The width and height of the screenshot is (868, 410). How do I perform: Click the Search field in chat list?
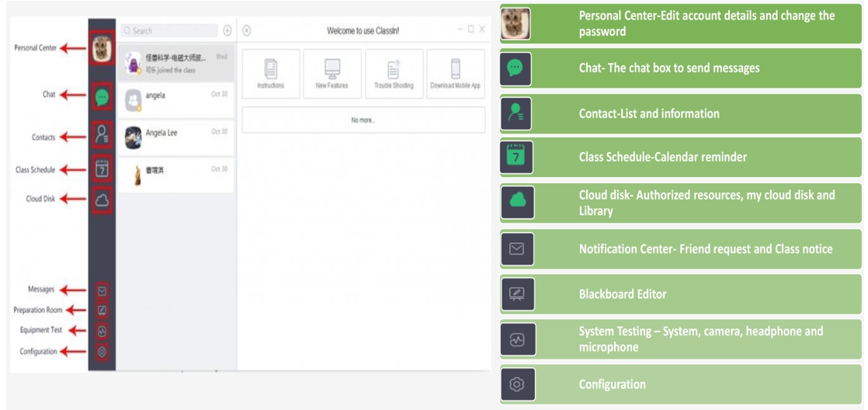pos(169,31)
